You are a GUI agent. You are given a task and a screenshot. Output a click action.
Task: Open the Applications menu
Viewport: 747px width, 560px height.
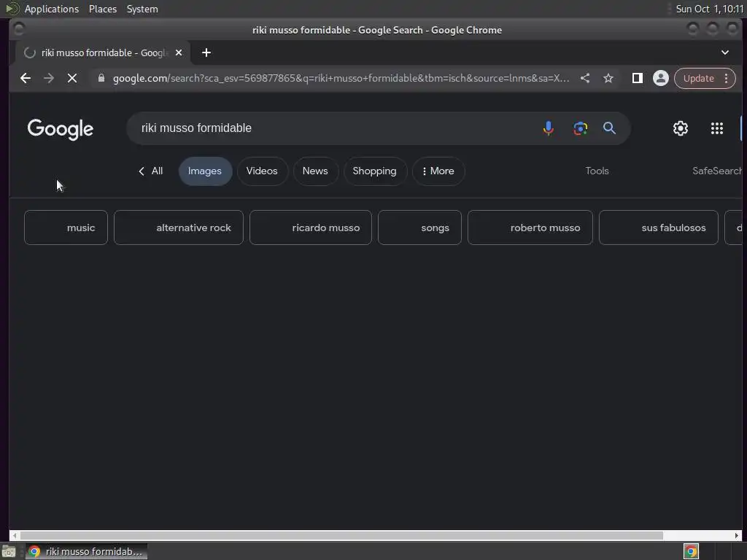point(52,9)
